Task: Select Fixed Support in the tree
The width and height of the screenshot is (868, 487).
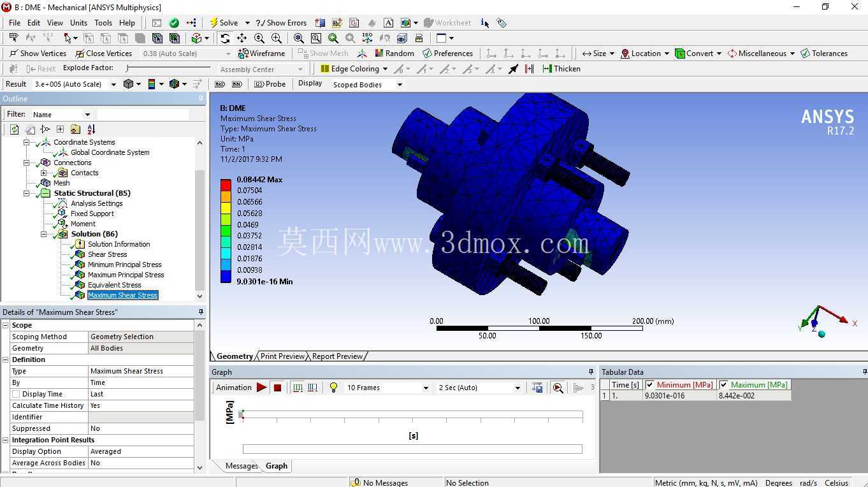Action: coord(92,214)
